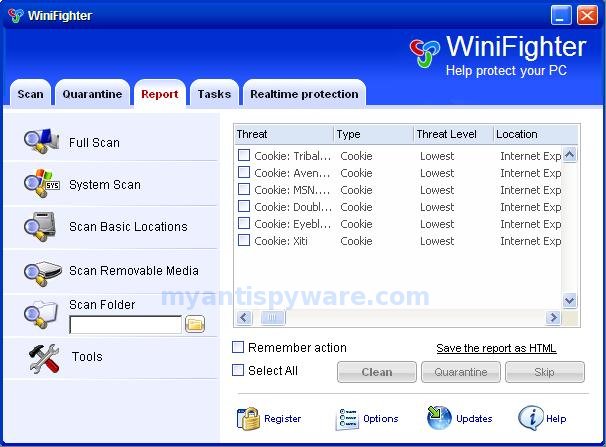Click the WiniFighter title bar logo icon
This screenshot has height=447, width=606.
[16, 15]
